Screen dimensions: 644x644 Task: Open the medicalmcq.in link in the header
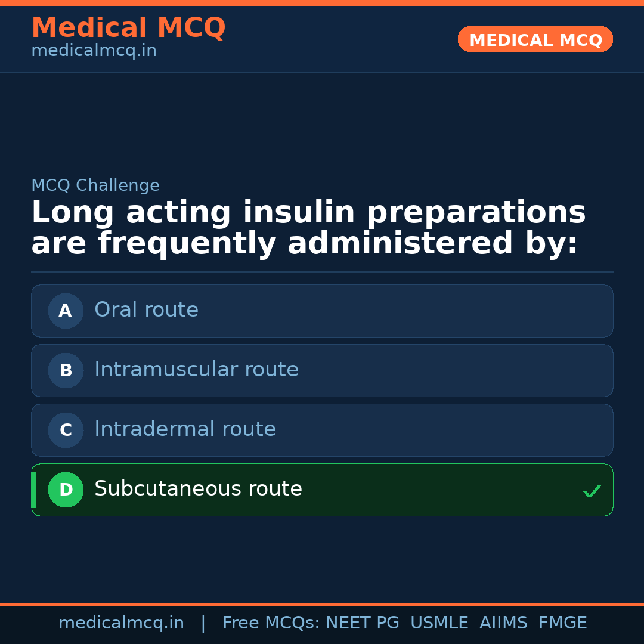click(x=94, y=51)
